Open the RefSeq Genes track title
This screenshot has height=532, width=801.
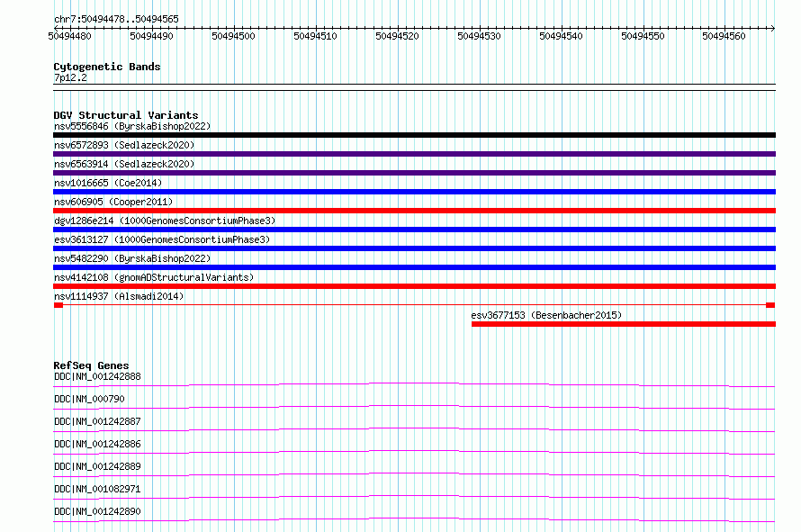point(91,365)
